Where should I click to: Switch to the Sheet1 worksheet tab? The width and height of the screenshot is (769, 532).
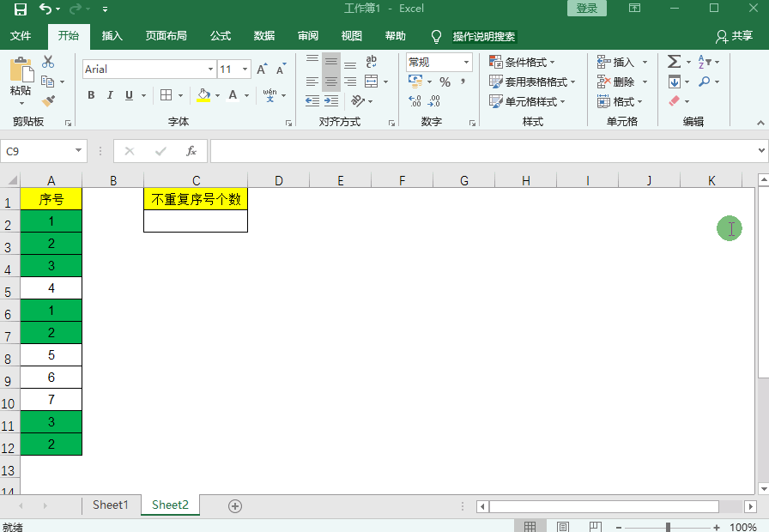pyautogui.click(x=110, y=505)
